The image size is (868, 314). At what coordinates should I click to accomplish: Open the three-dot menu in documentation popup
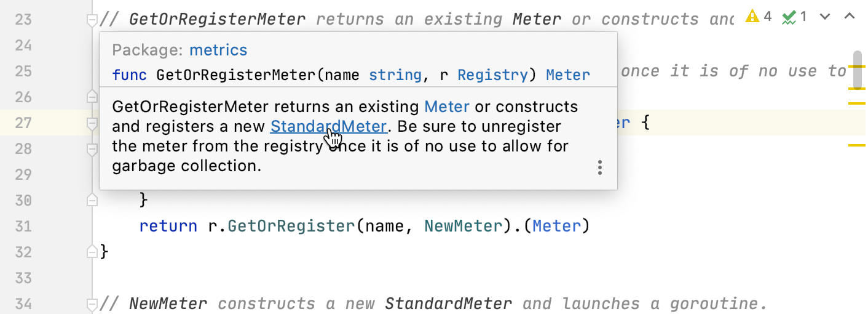click(x=600, y=167)
